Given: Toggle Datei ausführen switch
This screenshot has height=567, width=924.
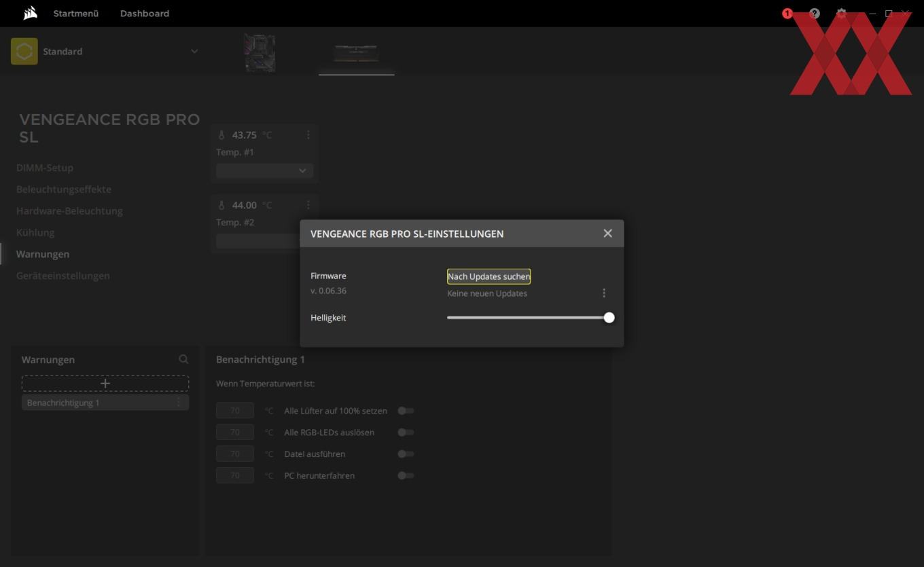Looking at the screenshot, I should pyautogui.click(x=406, y=454).
